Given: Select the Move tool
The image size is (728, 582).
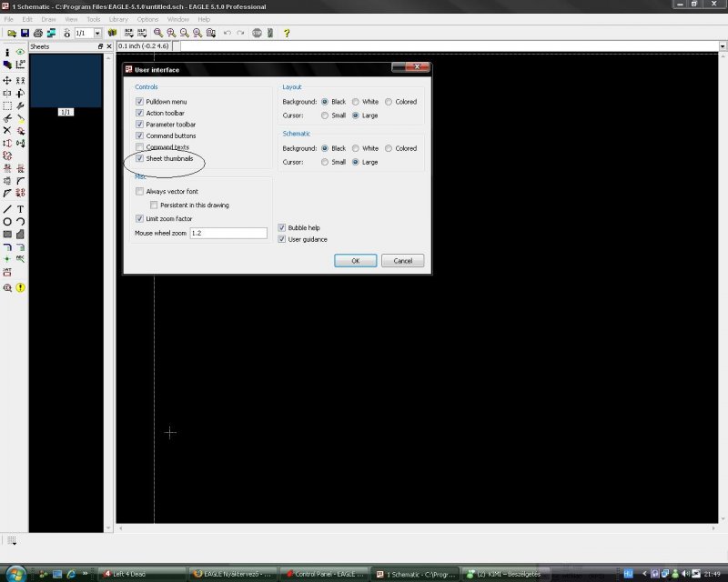Looking at the screenshot, I should (x=7, y=81).
